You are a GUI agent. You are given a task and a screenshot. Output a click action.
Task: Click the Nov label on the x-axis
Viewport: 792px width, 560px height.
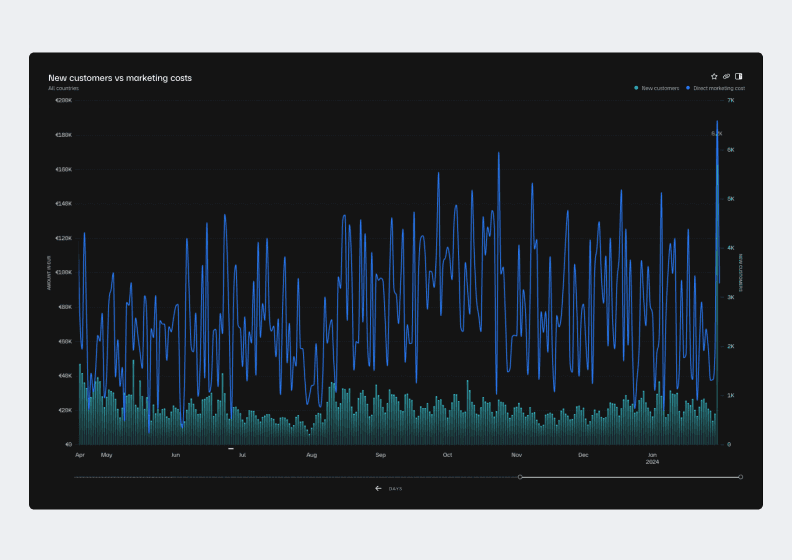[516, 455]
